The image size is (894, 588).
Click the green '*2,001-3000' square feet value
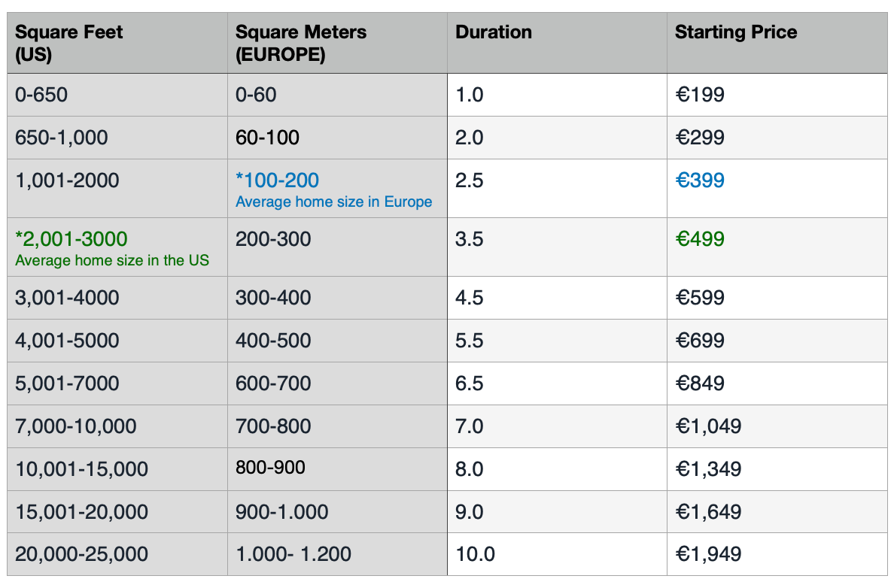(x=71, y=238)
